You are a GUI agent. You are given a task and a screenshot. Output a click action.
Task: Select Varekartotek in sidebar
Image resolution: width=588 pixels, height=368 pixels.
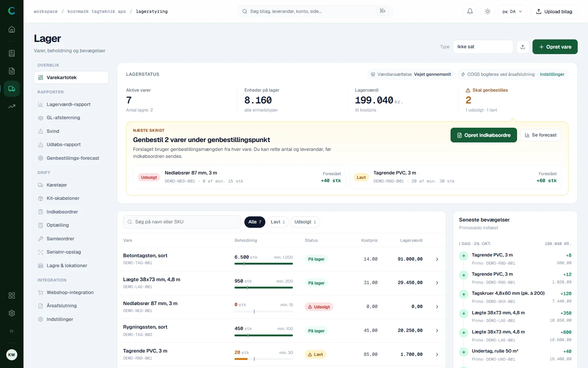click(x=71, y=78)
